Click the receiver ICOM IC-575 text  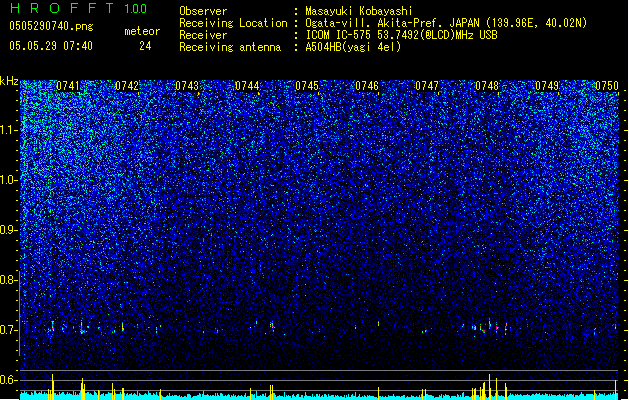[x=401, y=35]
